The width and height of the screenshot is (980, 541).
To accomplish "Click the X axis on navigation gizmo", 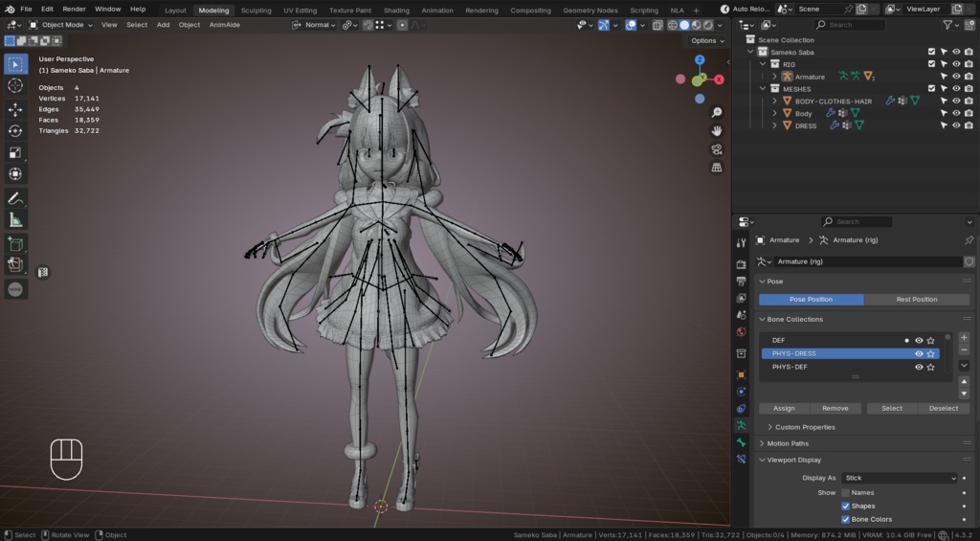I will (720, 79).
